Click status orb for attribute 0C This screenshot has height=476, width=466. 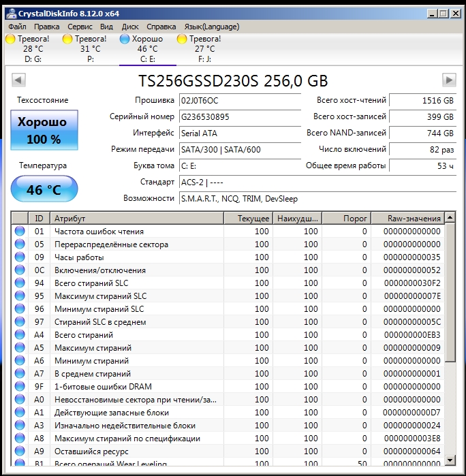[x=20, y=270]
